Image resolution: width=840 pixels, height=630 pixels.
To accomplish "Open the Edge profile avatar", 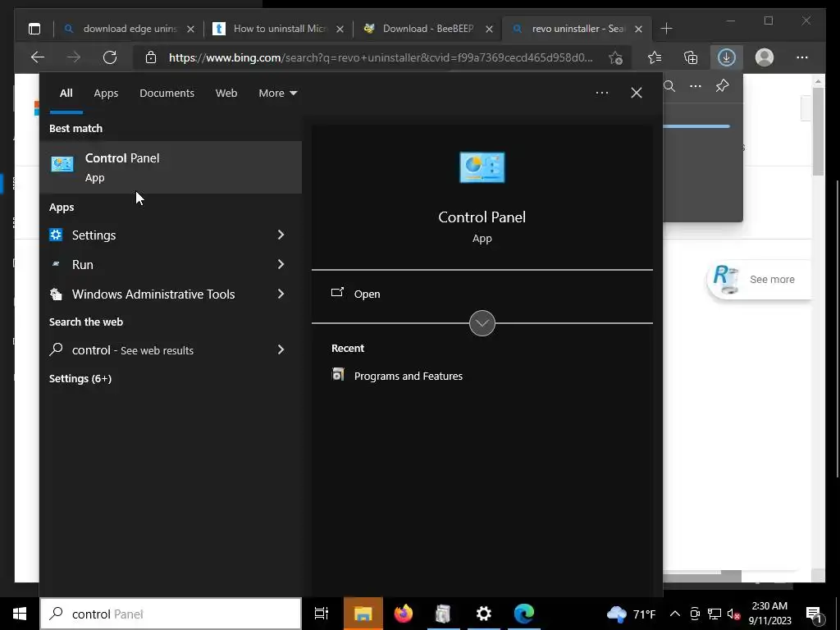I will [765, 57].
